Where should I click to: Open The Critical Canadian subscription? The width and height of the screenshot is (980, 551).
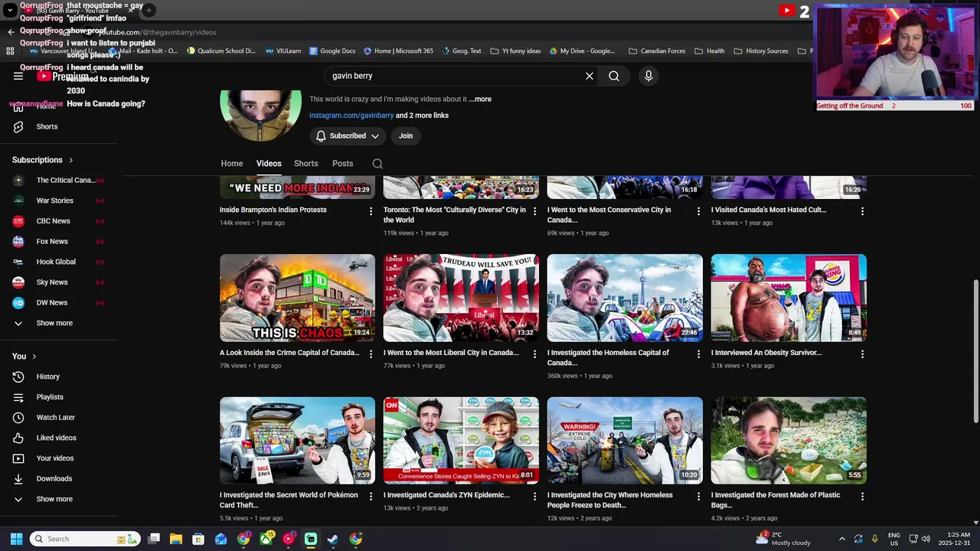click(x=58, y=181)
